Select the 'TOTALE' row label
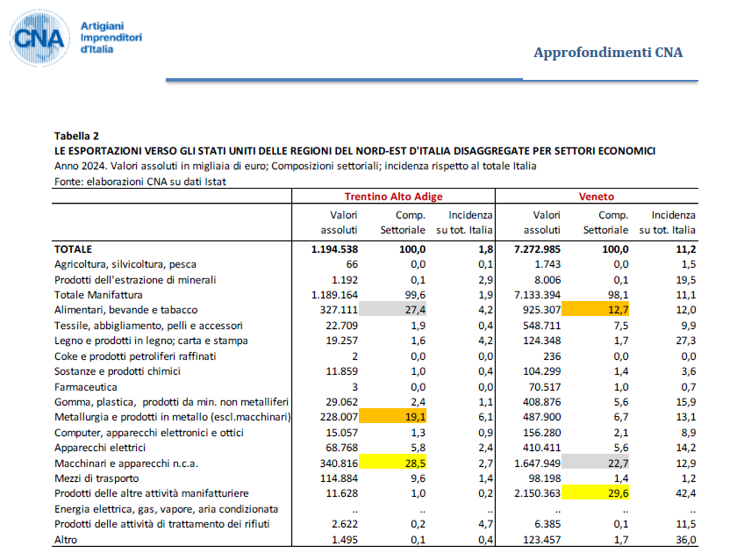Viewport: 737px width, 560px height. 74,249
